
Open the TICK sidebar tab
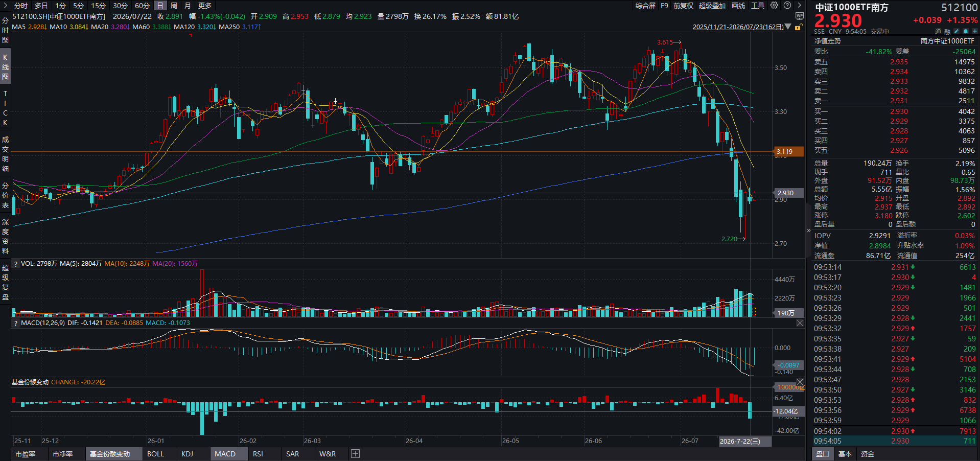coord(5,108)
